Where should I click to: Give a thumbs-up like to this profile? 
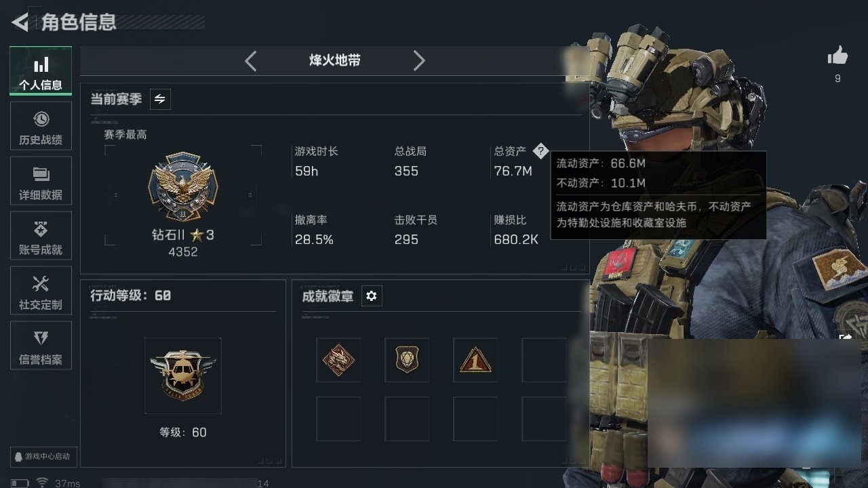click(x=837, y=56)
